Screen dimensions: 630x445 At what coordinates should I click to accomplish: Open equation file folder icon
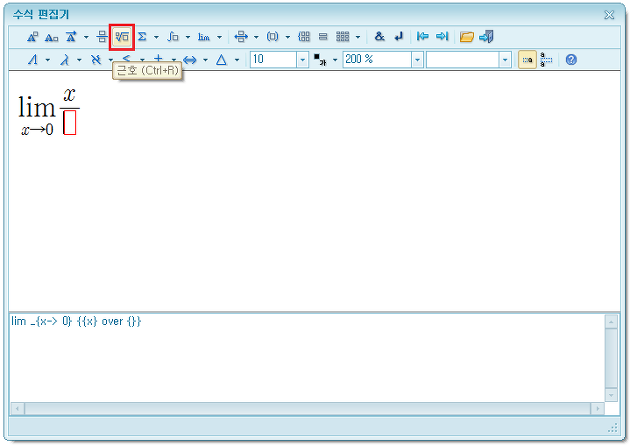(466, 37)
